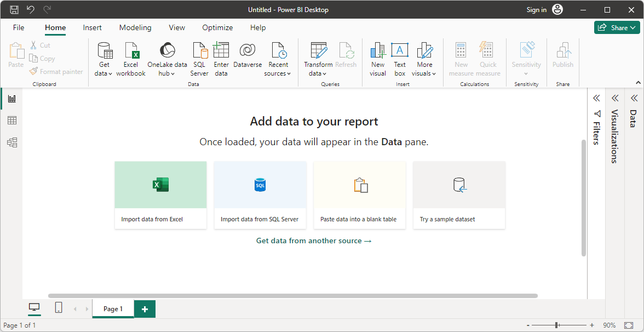Click Paste data into a blank table

click(x=359, y=195)
